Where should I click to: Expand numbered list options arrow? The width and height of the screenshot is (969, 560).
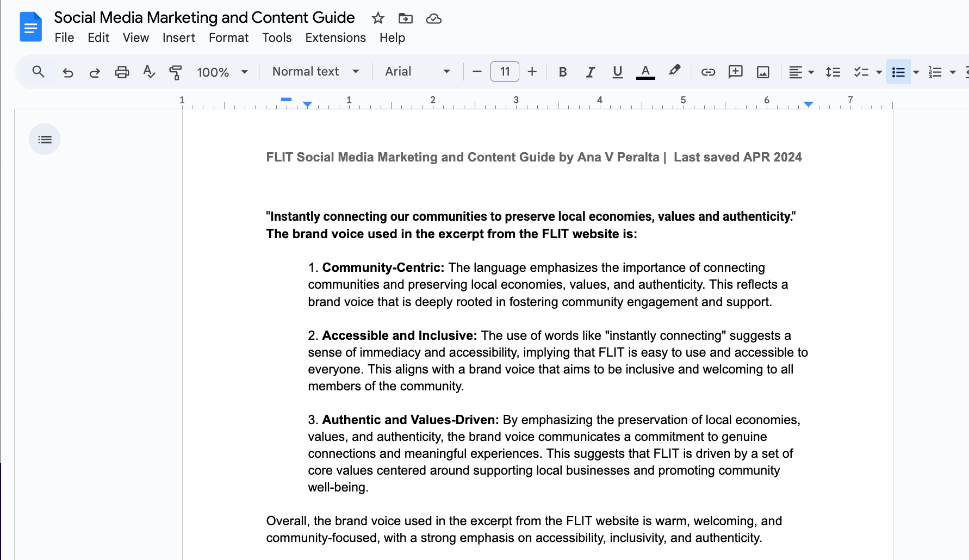pyautogui.click(x=953, y=72)
